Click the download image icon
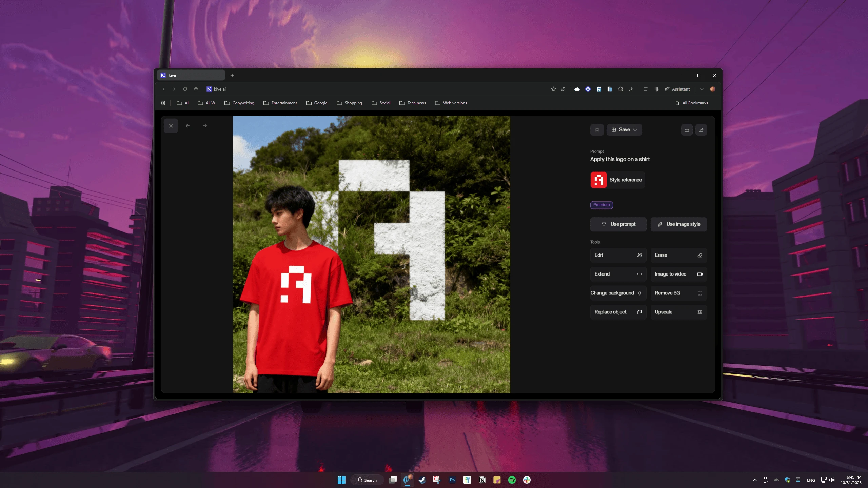868x488 pixels. pyautogui.click(x=687, y=130)
